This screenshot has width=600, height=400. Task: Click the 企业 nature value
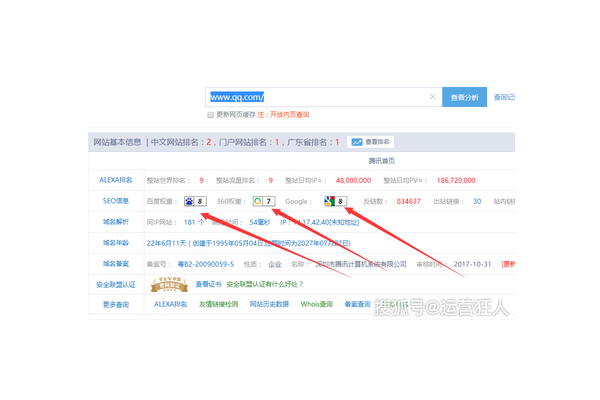[x=275, y=264]
